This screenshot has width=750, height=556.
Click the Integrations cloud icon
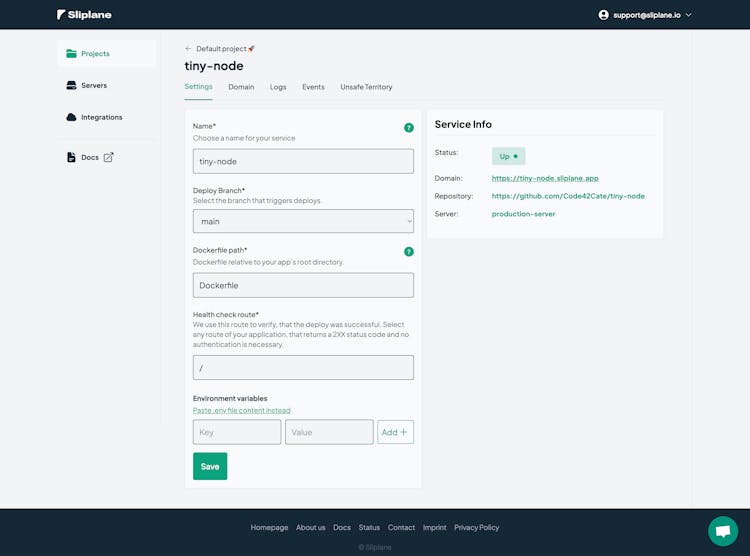click(x=71, y=117)
